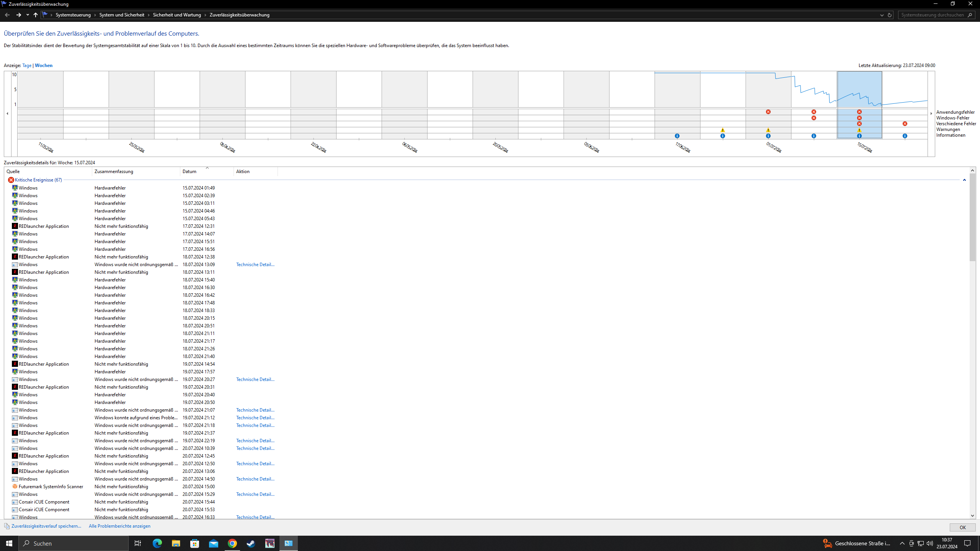This screenshot has width=980, height=551.
Task: Switch the chart view to Wochen
Action: tap(44, 65)
